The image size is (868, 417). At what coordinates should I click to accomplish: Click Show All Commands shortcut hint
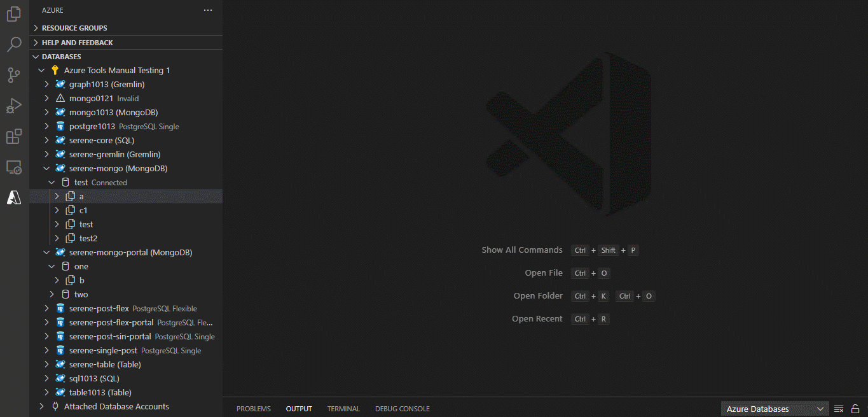(x=560, y=250)
